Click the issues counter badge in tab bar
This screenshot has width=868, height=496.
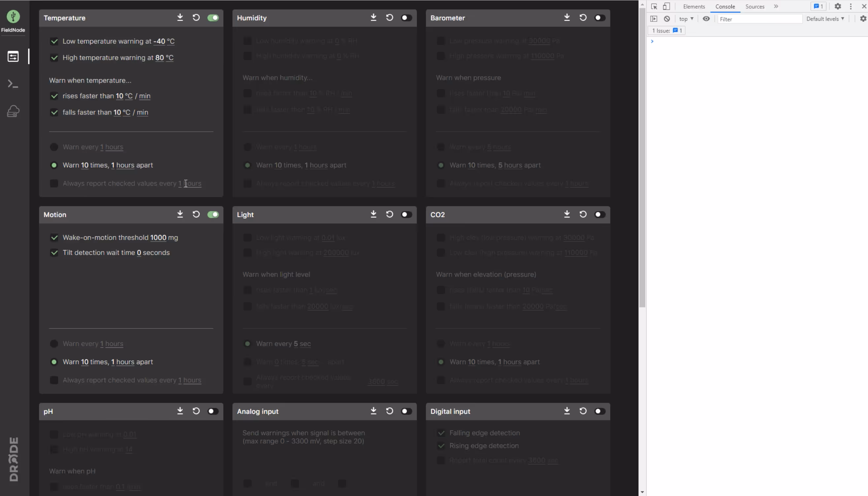(818, 7)
